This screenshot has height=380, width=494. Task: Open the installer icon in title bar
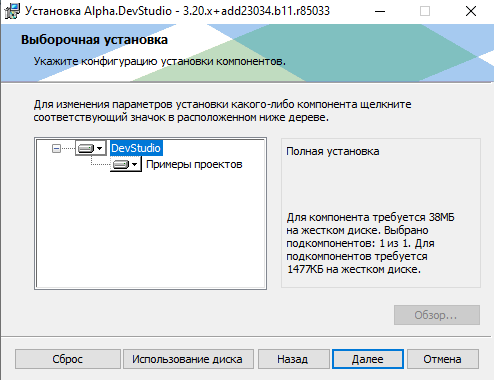point(12,11)
